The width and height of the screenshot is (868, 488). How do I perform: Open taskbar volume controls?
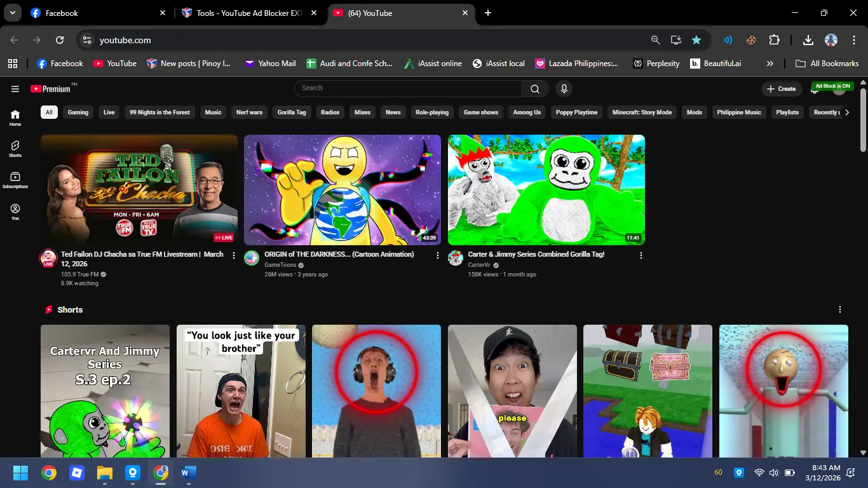[774, 473]
